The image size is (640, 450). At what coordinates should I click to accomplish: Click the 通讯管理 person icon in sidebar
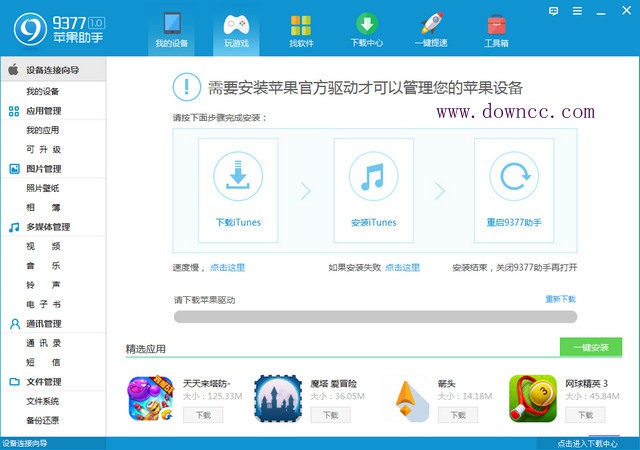[x=15, y=324]
